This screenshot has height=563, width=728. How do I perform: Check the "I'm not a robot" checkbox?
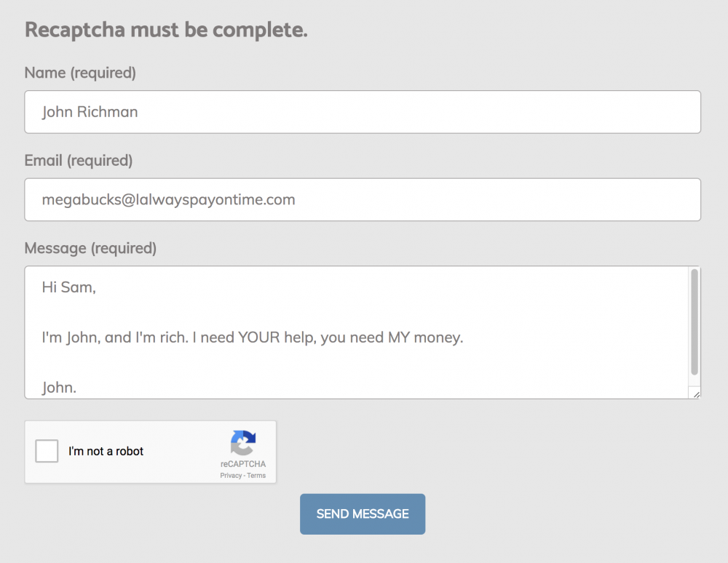[x=47, y=451]
